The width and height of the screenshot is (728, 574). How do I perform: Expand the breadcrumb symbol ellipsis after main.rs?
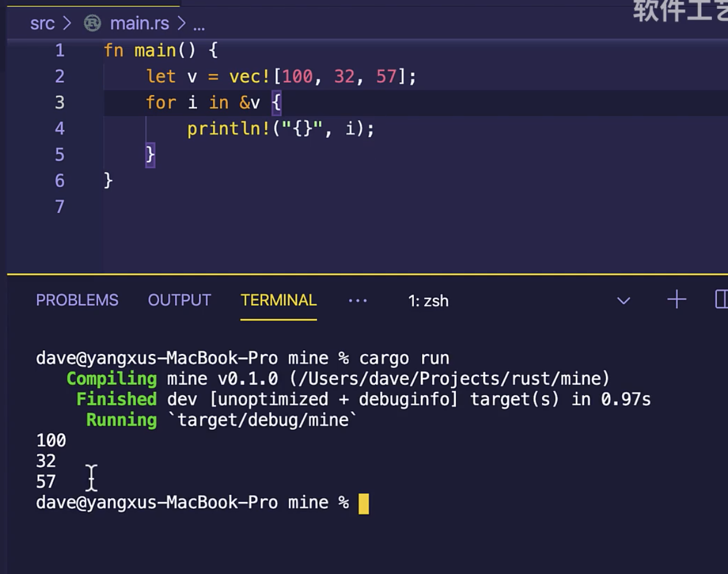[199, 25]
